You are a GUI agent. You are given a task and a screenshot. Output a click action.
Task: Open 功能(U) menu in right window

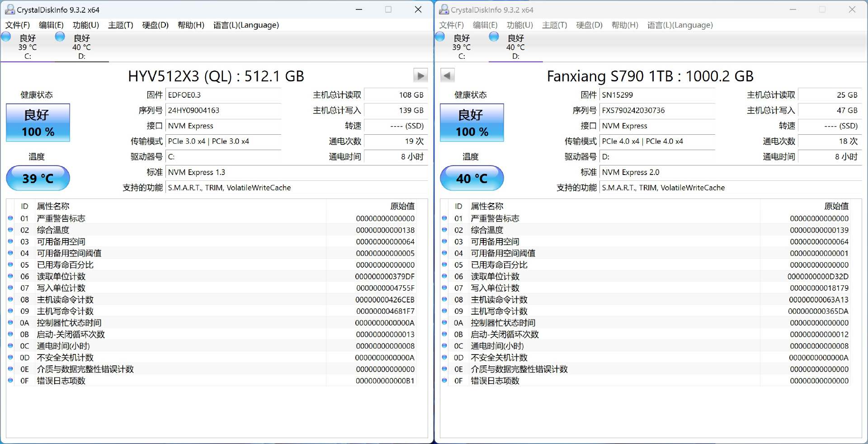(x=519, y=25)
